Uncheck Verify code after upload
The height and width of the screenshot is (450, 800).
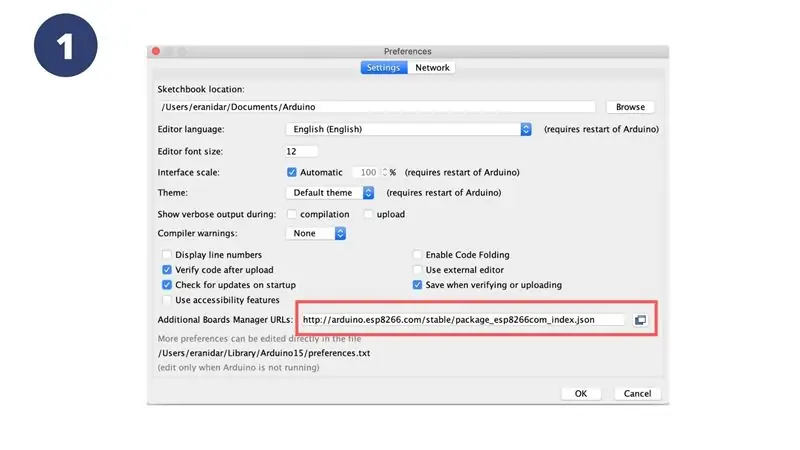pos(166,270)
